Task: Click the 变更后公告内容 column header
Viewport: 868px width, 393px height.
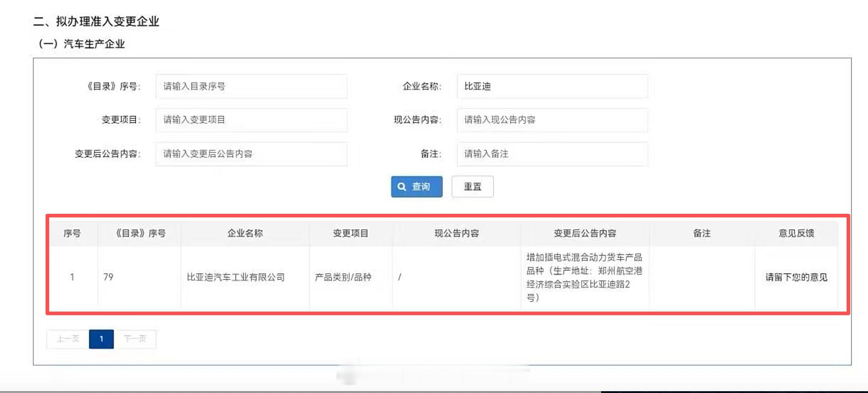Action: tap(585, 233)
